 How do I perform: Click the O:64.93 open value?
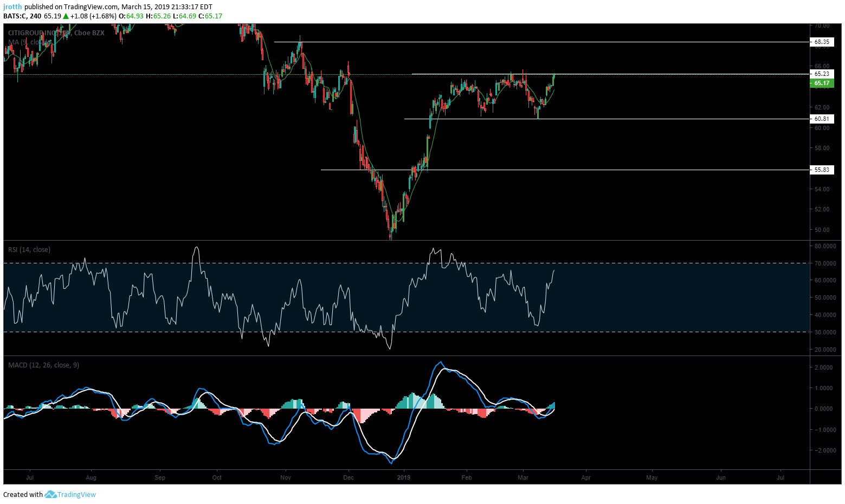click(131, 16)
